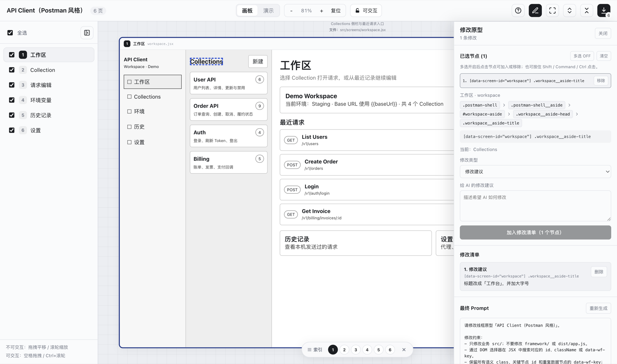Open Collections item in prototype nav
This screenshot has height=364, width=617.
(153, 97)
